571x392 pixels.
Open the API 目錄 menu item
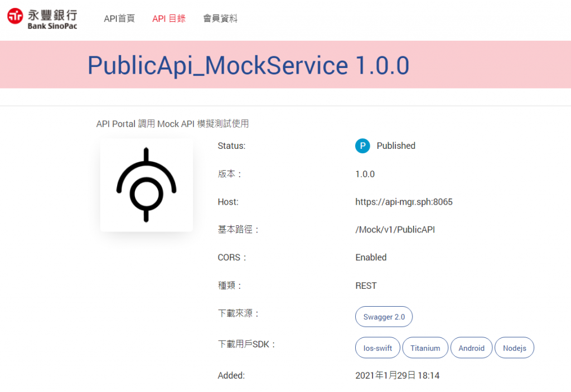click(169, 18)
